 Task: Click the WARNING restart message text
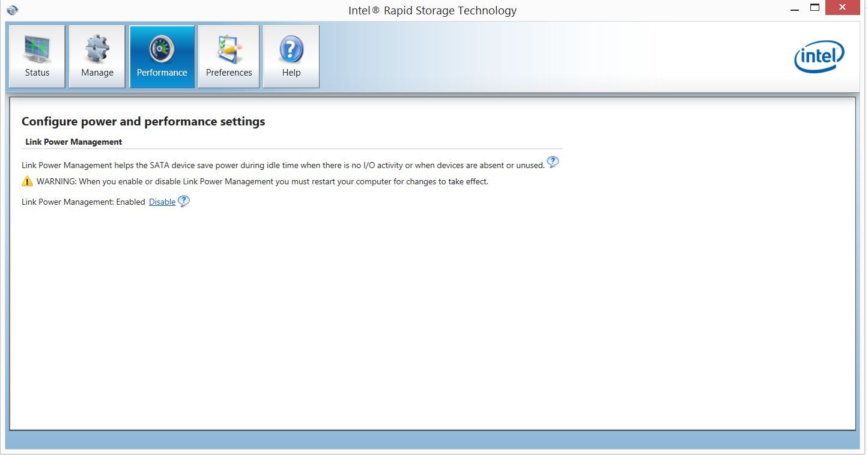click(263, 181)
